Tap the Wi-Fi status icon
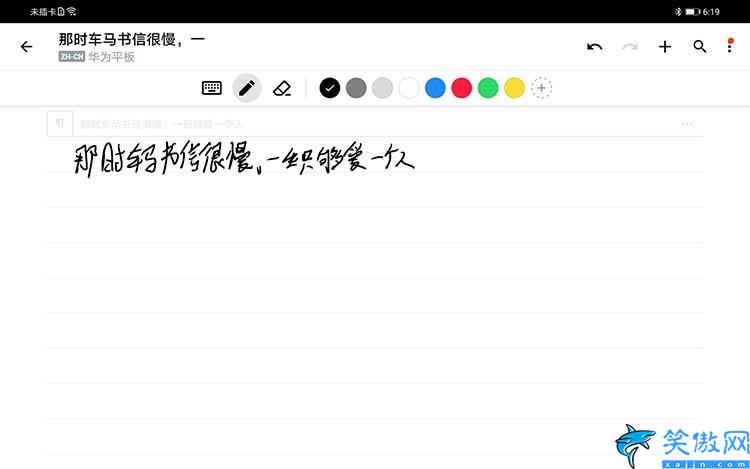Image resolution: width=750 pixels, height=469 pixels. (x=72, y=11)
